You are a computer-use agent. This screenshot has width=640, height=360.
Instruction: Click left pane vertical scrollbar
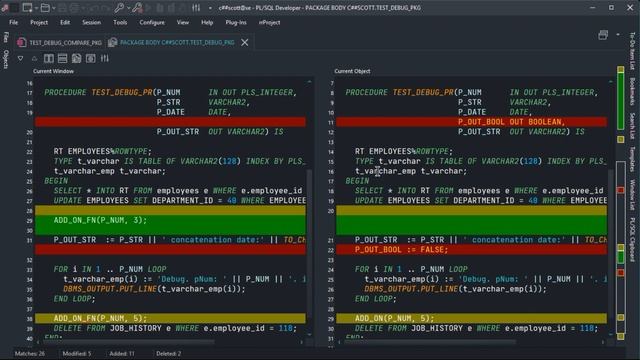coord(309,244)
